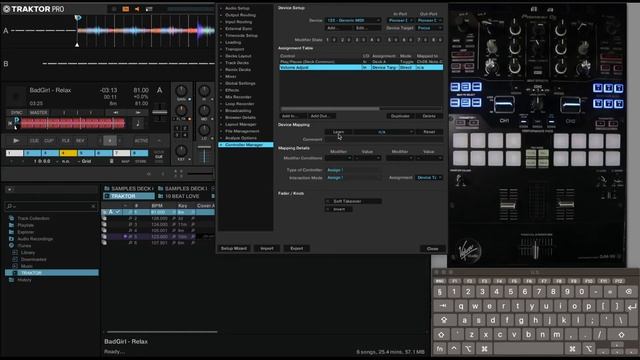Open Effects preferences page
Viewport: 640px width, 360px height.
click(232, 90)
